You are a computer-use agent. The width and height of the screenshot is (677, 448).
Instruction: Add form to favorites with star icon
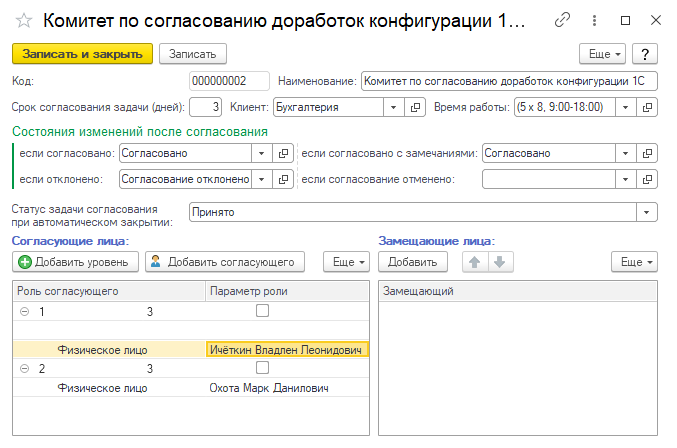(x=24, y=20)
